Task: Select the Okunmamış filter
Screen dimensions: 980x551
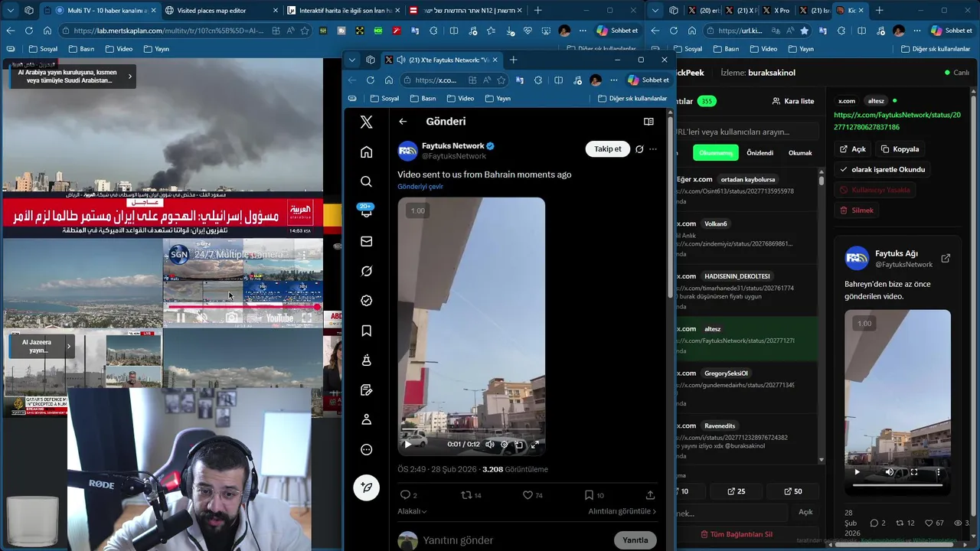Action: click(716, 153)
